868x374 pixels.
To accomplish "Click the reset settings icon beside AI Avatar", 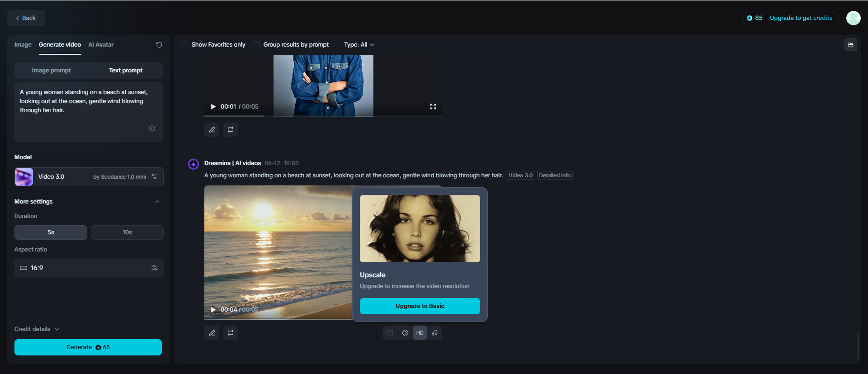I will pos(159,45).
